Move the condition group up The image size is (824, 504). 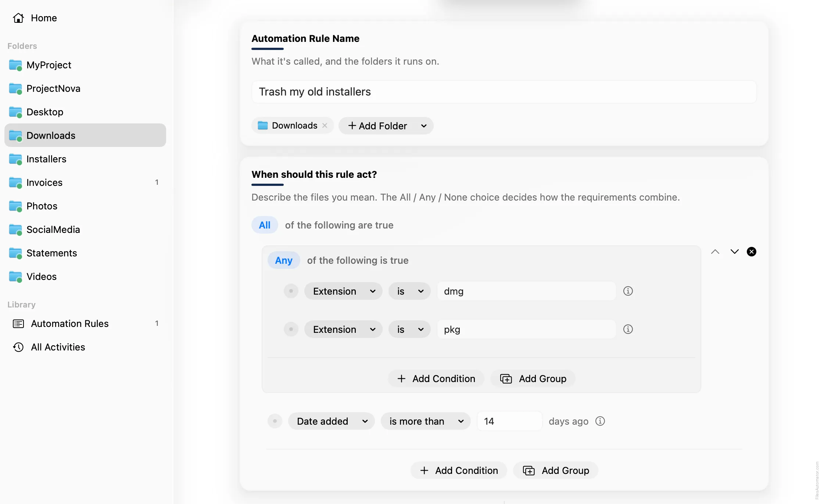tap(715, 252)
